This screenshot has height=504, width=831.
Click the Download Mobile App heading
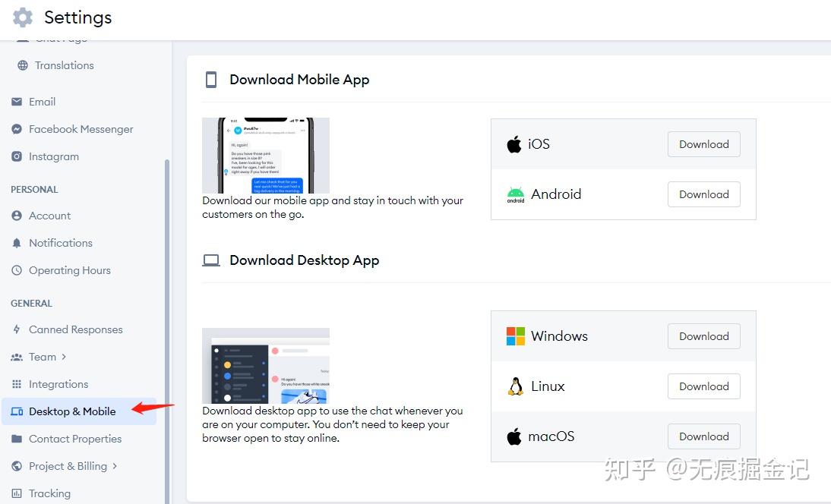(x=299, y=80)
